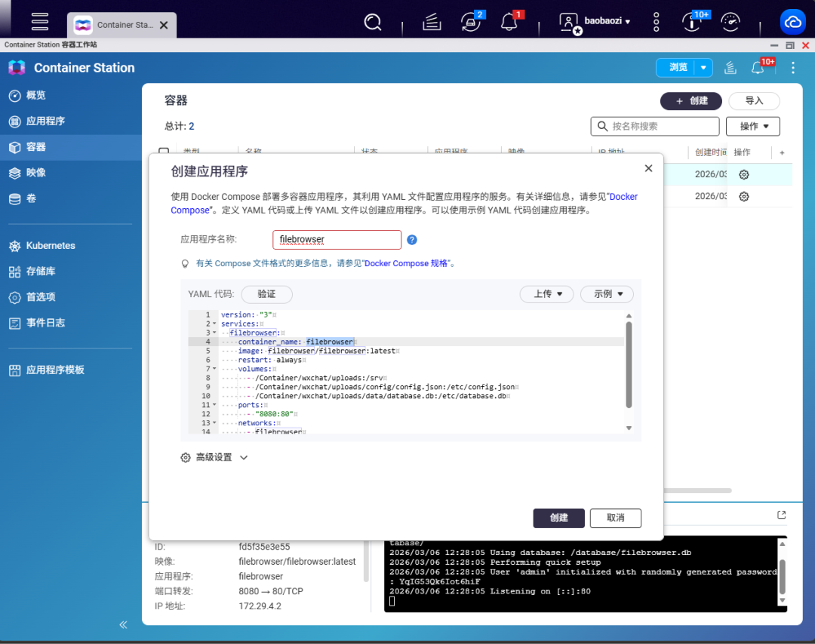815x644 pixels.
Task: Click the global search magnifier in top bar
Action: click(x=373, y=22)
